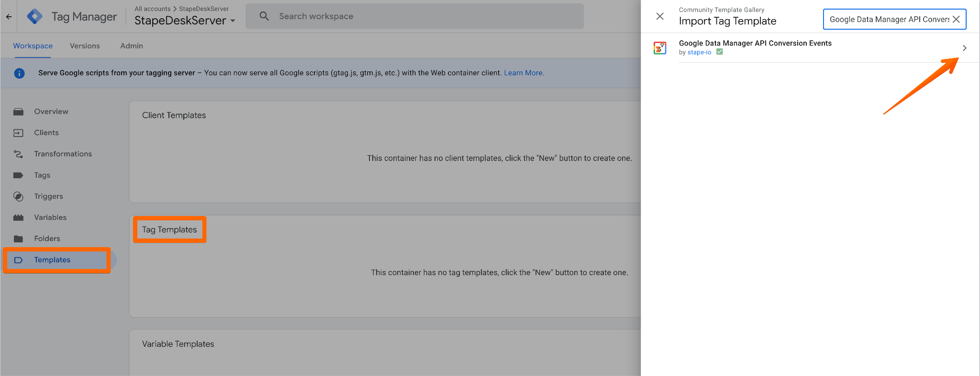Switch to the Versions tab
The height and width of the screenshot is (376, 980).
[x=85, y=46]
